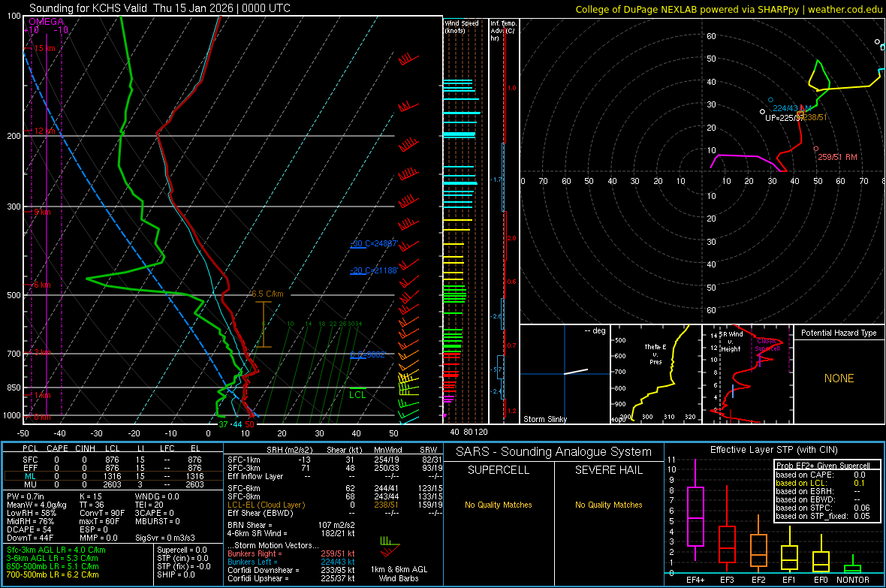886x588 pixels.
Task: Click the SARS - Sounding Analogue System heading
Action: click(x=553, y=452)
